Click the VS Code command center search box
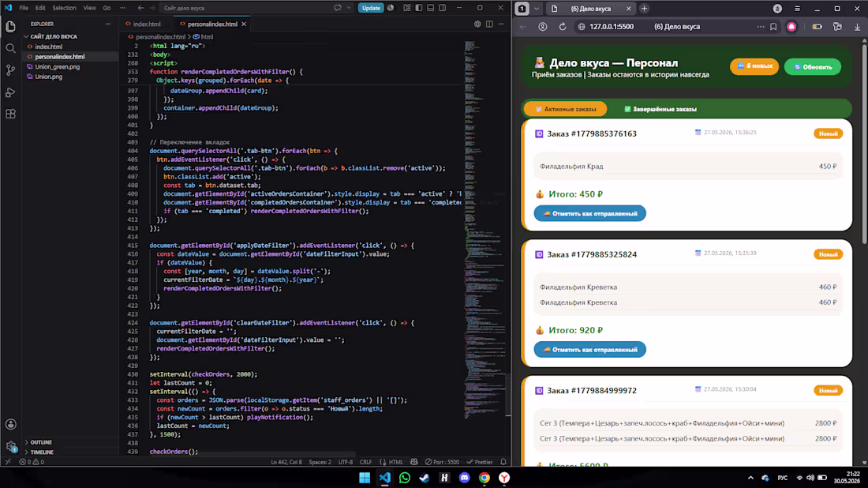Screen dimensions: 868x488 coord(244,8)
